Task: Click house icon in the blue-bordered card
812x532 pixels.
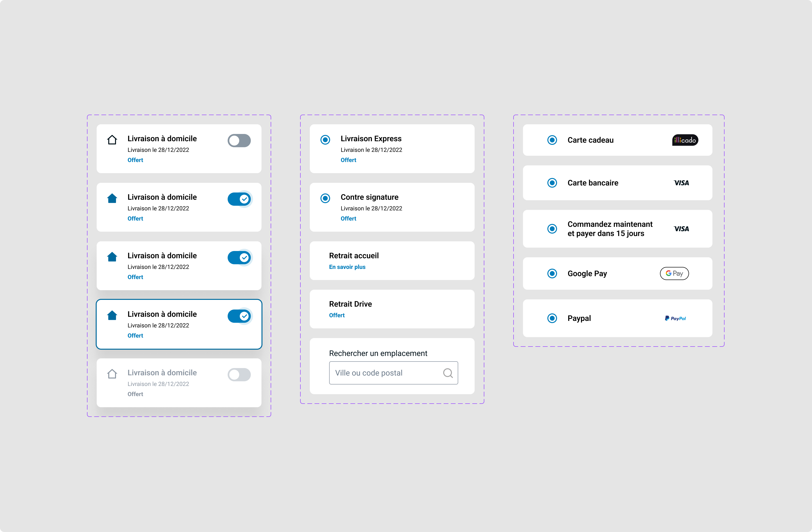Action: [112, 315]
